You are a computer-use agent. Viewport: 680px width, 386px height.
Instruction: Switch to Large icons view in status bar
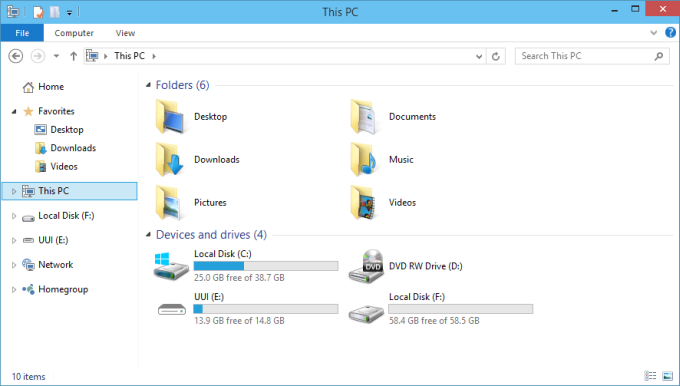tap(667, 376)
